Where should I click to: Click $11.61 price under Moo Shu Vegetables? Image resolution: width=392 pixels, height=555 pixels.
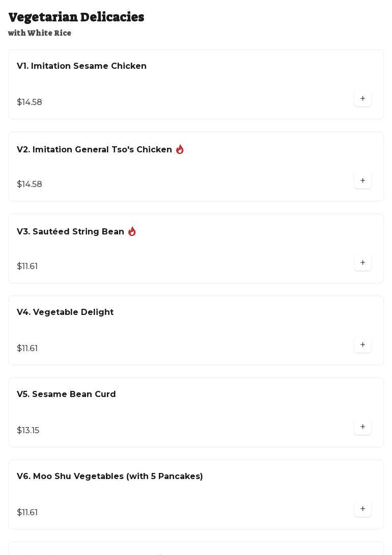(27, 513)
